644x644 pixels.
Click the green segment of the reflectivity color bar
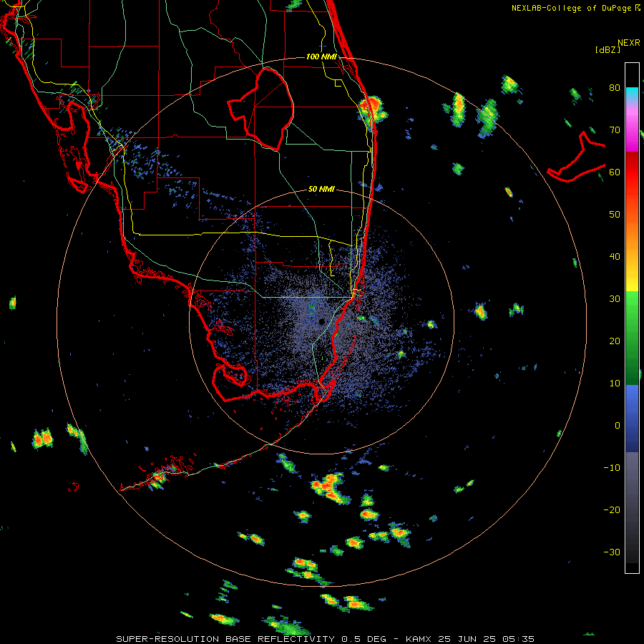pyautogui.click(x=632, y=338)
